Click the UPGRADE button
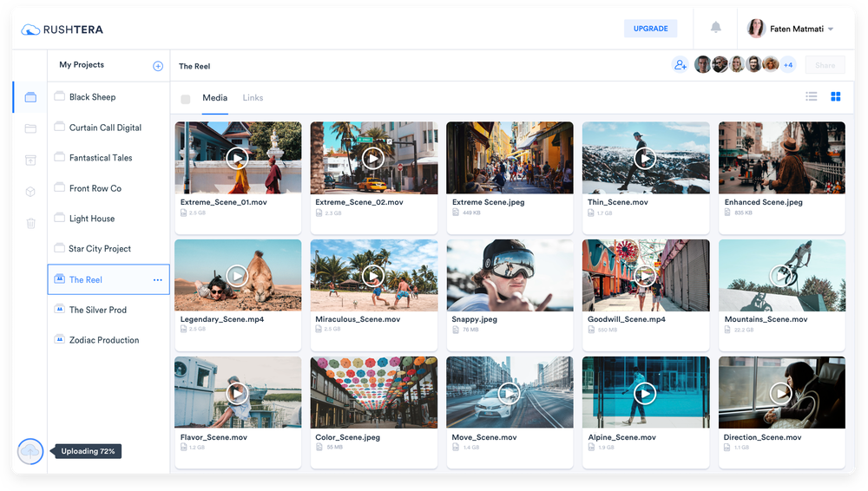The height and width of the screenshot is (491, 868). pos(650,29)
